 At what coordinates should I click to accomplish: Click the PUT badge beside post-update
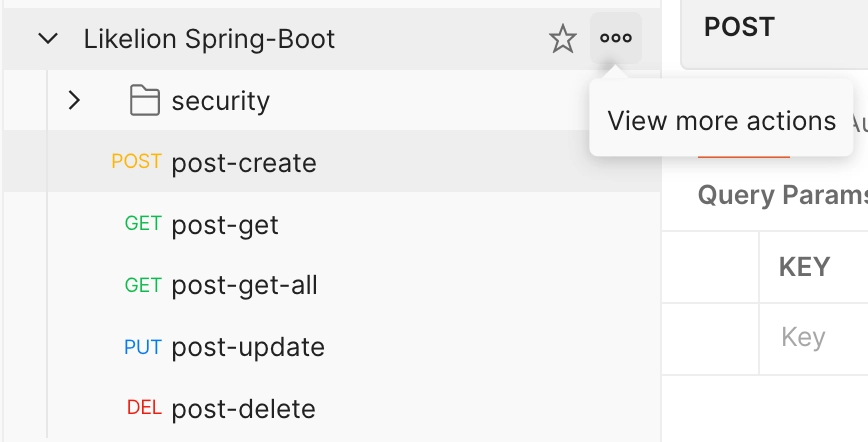click(142, 347)
